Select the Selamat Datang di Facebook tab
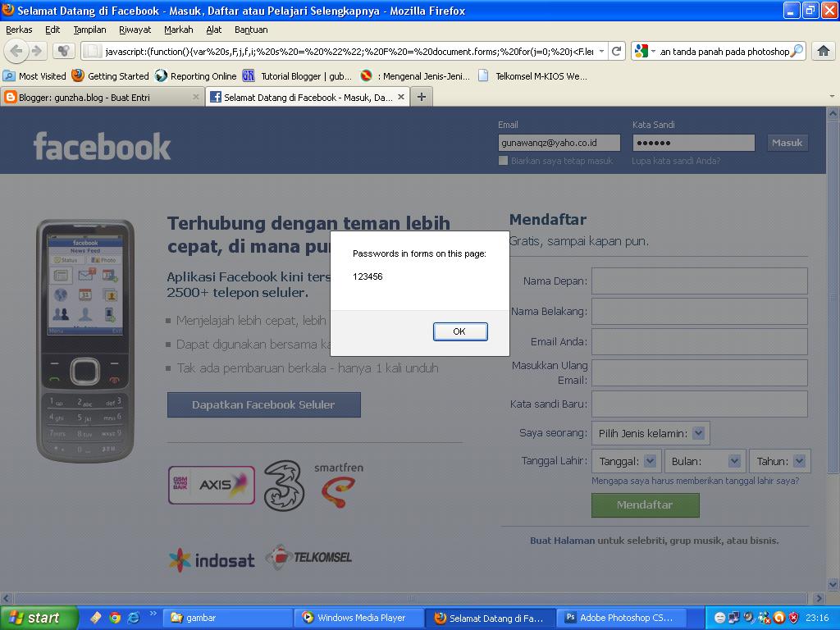 coord(308,97)
